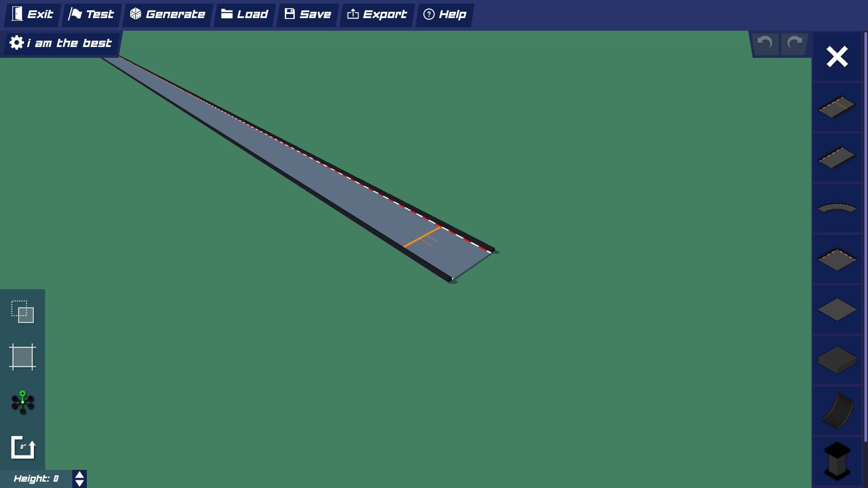Increase height with up arrow
This screenshot has height=488, width=868.
click(x=80, y=475)
